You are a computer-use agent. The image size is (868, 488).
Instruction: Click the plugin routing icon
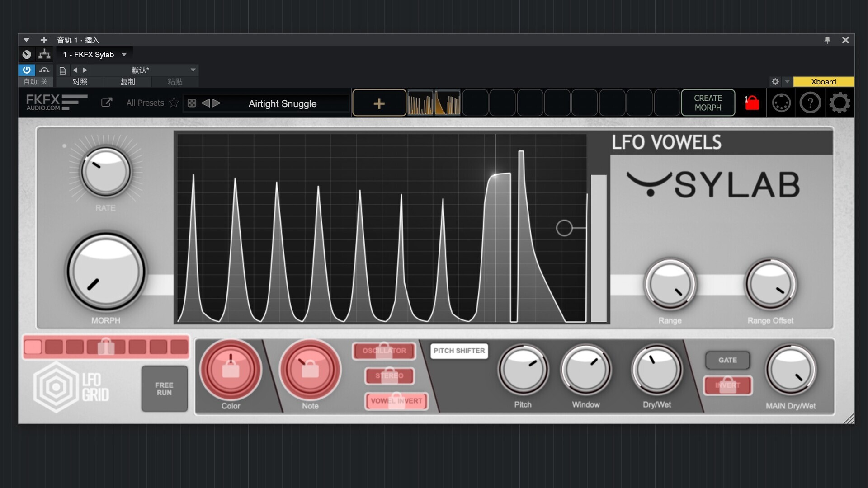click(44, 55)
